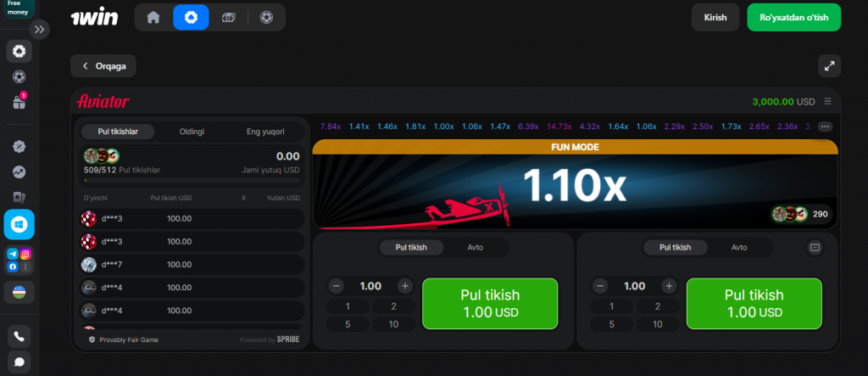868x376 pixels.
Task: Click the 6.39x round result
Action: point(528,126)
